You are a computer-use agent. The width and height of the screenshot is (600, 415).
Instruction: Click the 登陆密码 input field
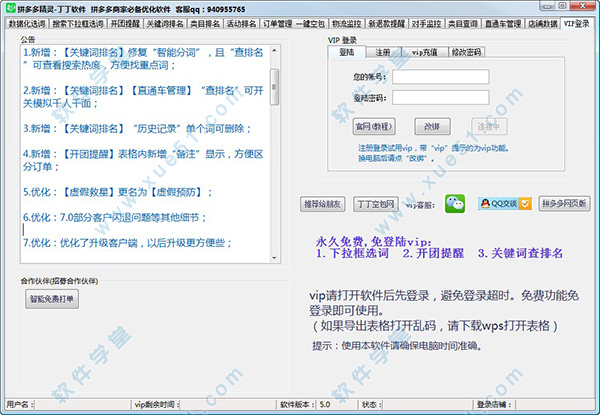point(440,97)
